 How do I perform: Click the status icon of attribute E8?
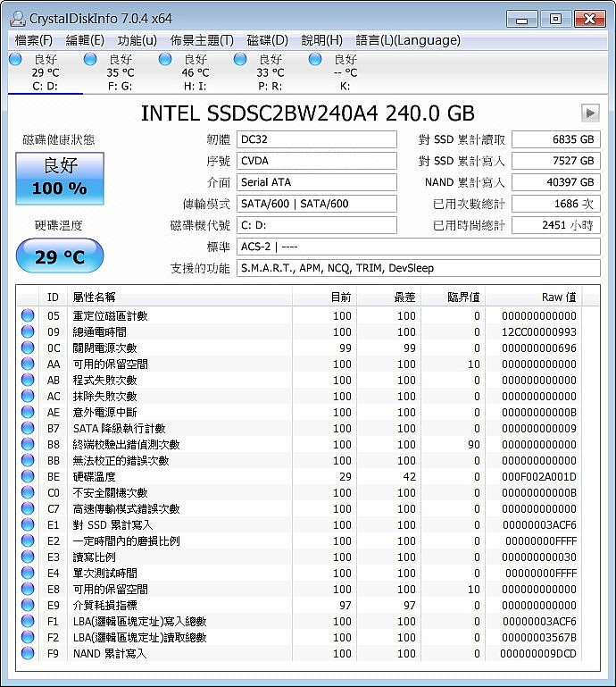[x=28, y=589]
